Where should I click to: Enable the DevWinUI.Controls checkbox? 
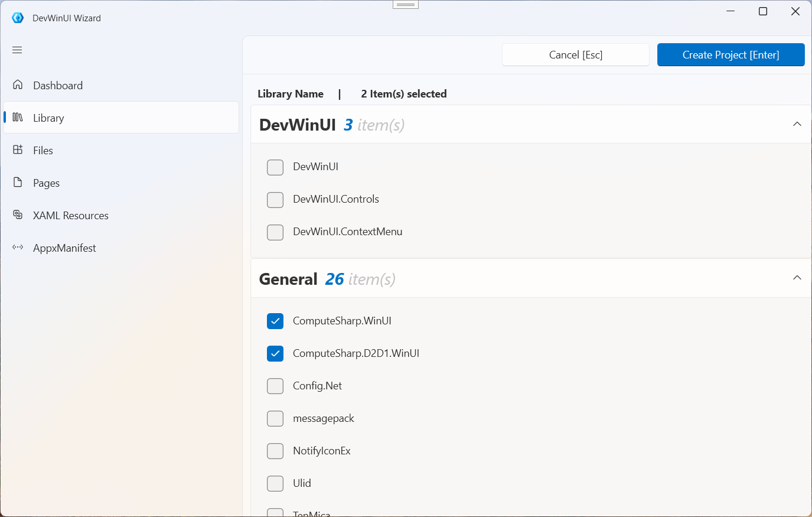coord(275,200)
